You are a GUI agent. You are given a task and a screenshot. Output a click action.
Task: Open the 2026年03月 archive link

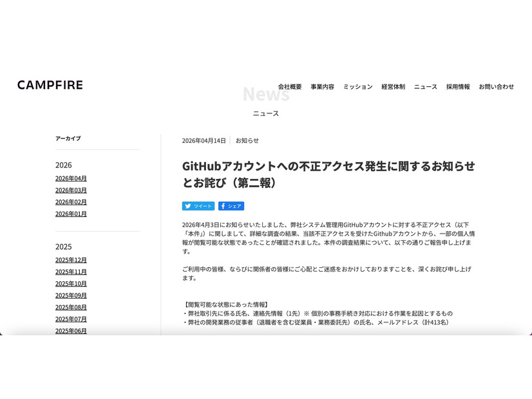(x=71, y=190)
